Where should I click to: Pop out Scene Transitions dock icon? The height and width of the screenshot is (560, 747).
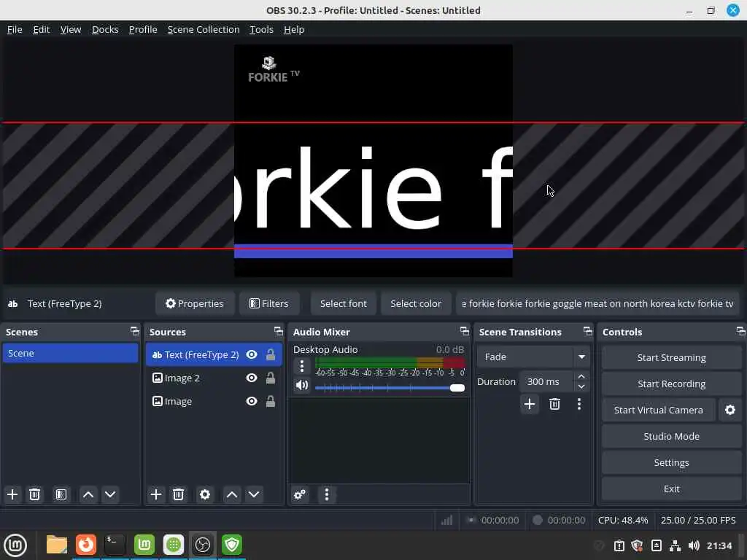(x=588, y=331)
